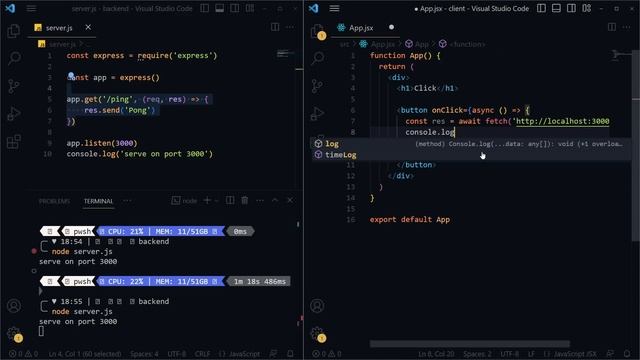Change CRLF line ending in backend status bar

[x=202, y=354]
